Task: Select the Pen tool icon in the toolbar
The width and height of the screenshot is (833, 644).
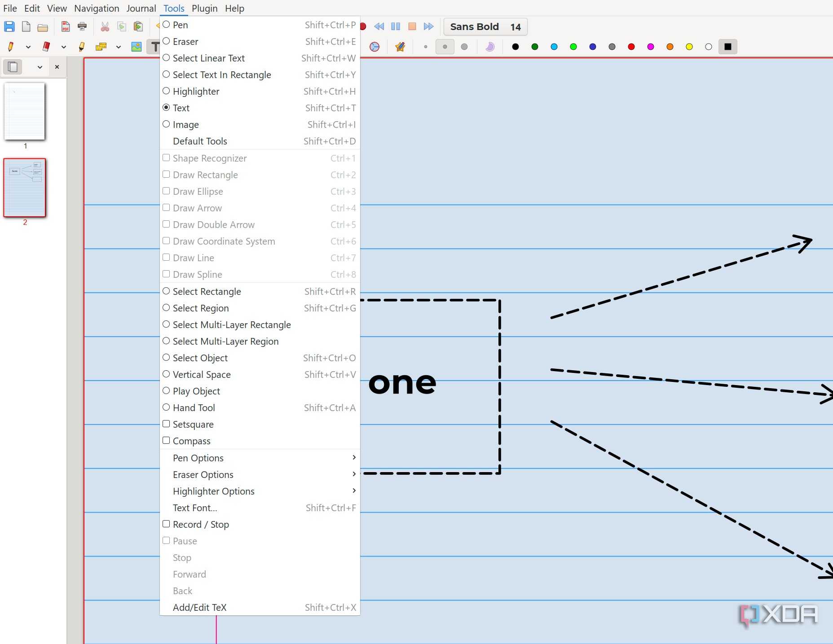Action: (10, 47)
